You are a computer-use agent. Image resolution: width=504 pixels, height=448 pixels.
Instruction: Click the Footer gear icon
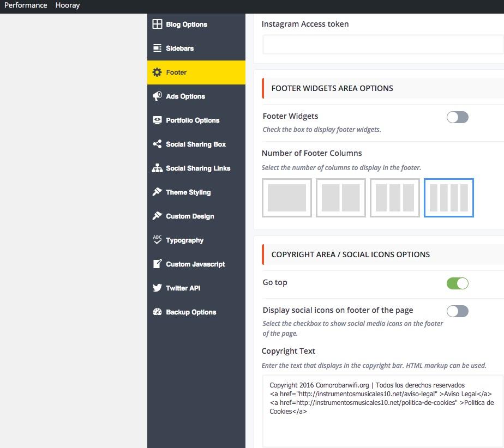pyautogui.click(x=157, y=72)
